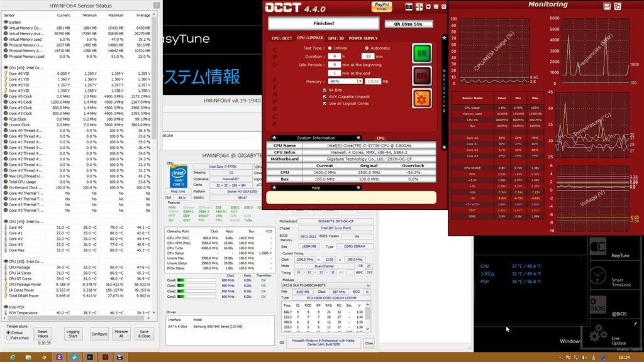This screenshot has height=362, width=644.
Task: Click the Minimize All button
Action: coord(121,334)
